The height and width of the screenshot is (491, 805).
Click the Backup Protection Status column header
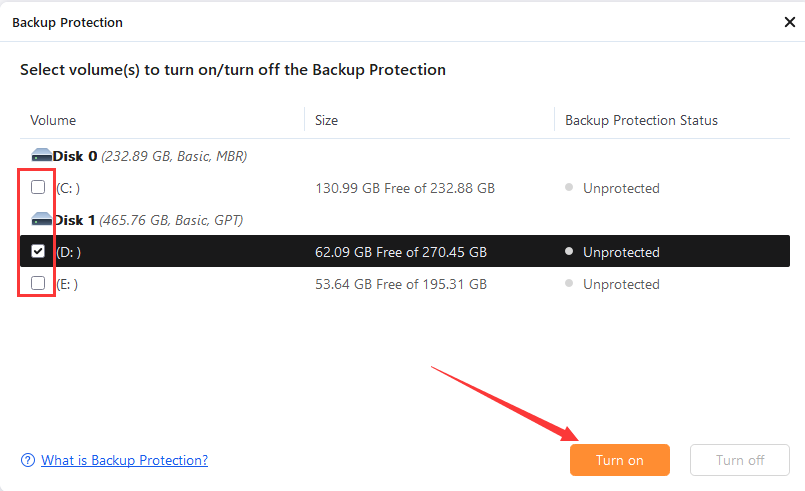pos(641,120)
